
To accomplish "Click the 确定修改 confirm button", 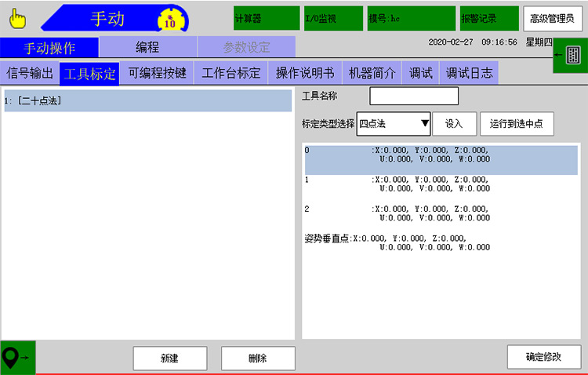I will click(543, 357).
